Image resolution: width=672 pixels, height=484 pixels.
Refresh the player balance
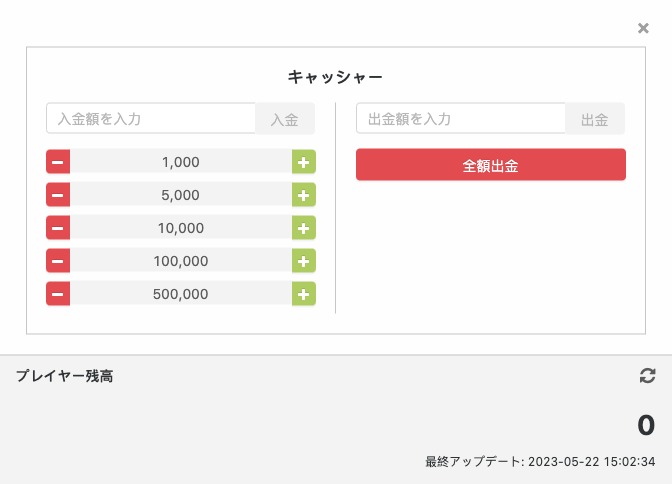point(647,376)
